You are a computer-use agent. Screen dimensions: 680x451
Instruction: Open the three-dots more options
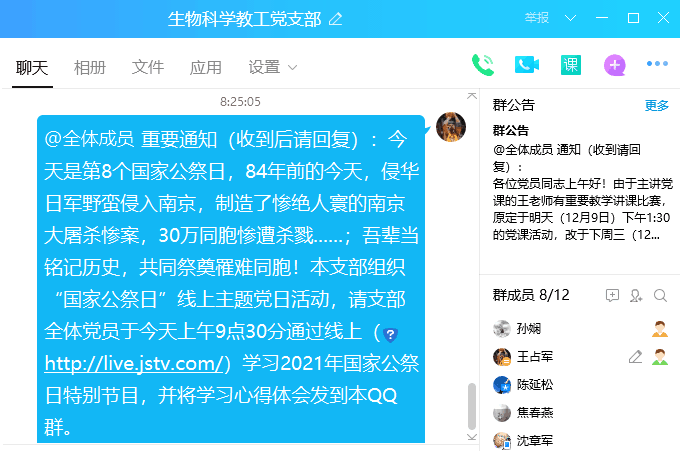pyautogui.click(x=657, y=64)
